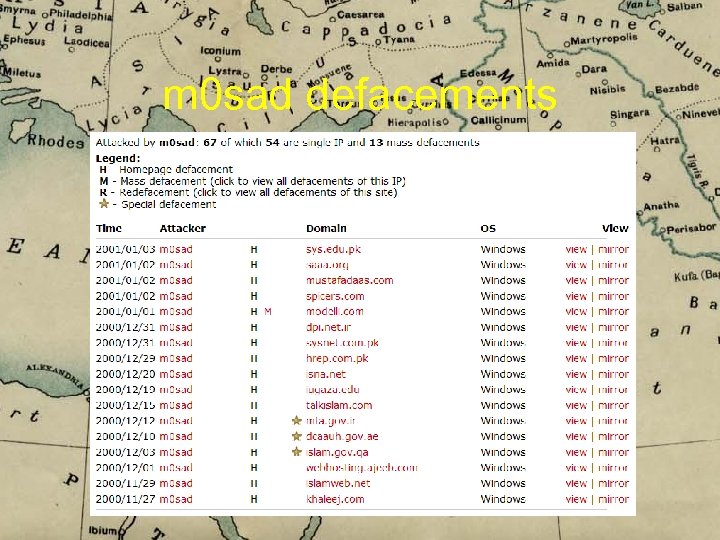Click the star icon in the legend
This screenshot has height=540, width=720.
click(x=104, y=203)
